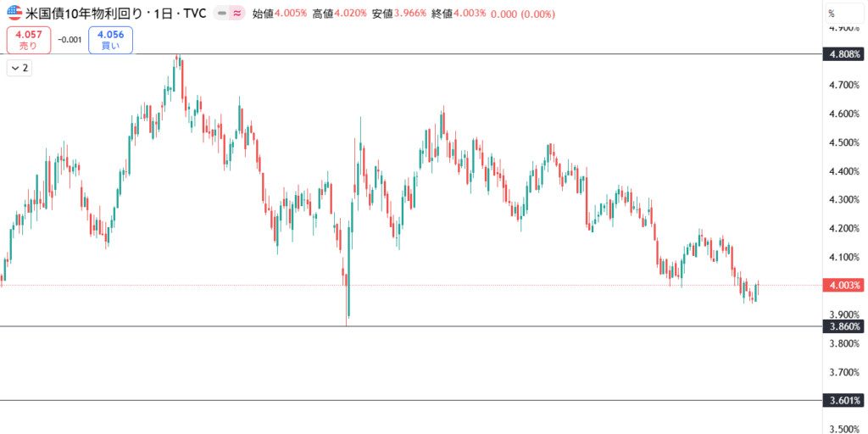Open the % price scale unit dropdown
Image resolution: width=868 pixels, height=434 pixels.
click(x=843, y=13)
